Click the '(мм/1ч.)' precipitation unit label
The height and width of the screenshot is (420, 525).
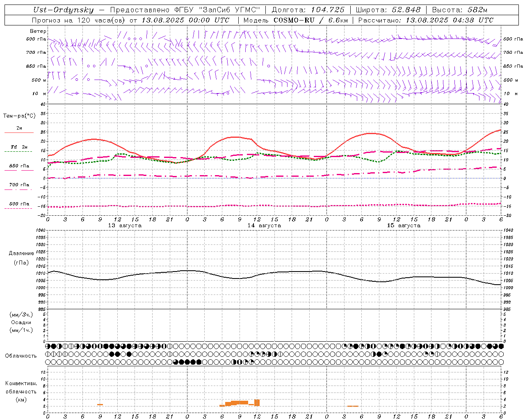coord(21,330)
